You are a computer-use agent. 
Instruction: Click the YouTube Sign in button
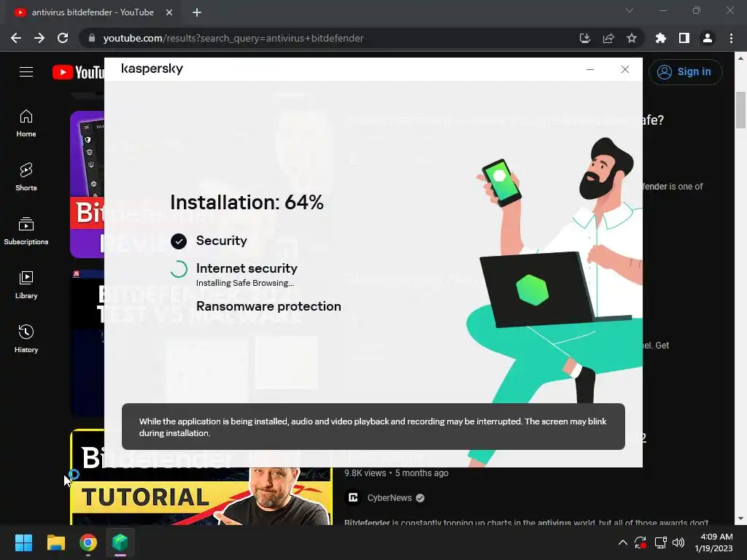point(685,72)
